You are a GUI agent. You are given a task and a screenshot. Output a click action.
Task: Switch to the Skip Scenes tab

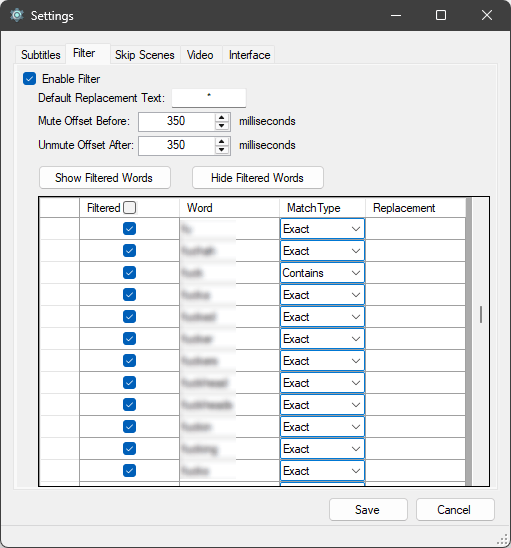tap(145, 55)
